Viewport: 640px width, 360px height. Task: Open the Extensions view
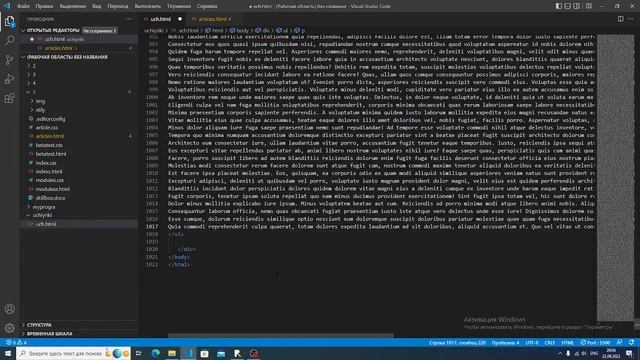[9, 98]
